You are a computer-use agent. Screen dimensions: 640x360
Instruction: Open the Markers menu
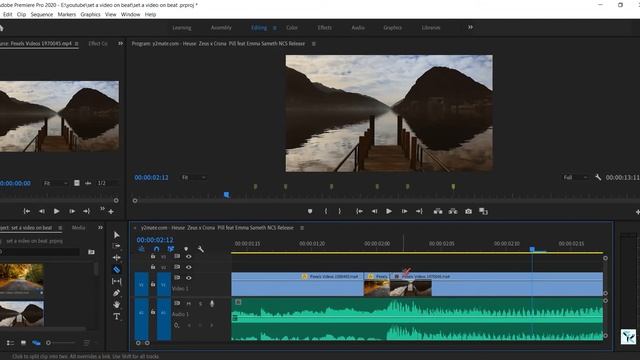[x=67, y=14]
